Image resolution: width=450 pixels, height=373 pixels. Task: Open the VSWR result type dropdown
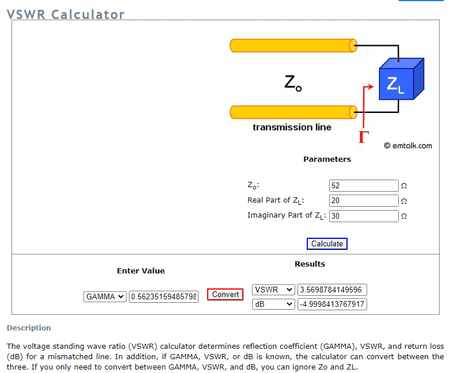pyautogui.click(x=273, y=290)
